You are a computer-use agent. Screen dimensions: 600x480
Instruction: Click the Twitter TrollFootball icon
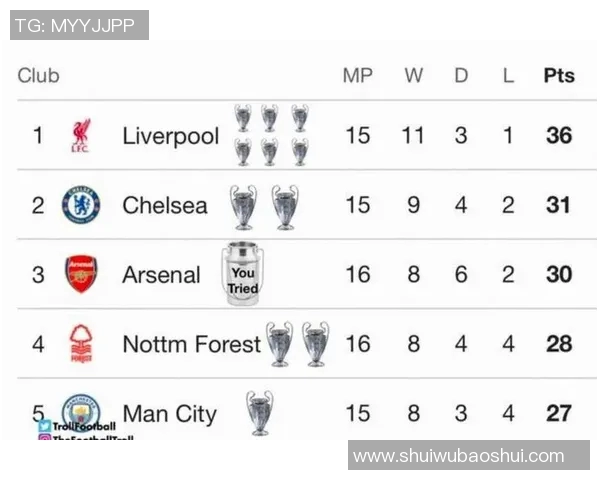click(45, 426)
